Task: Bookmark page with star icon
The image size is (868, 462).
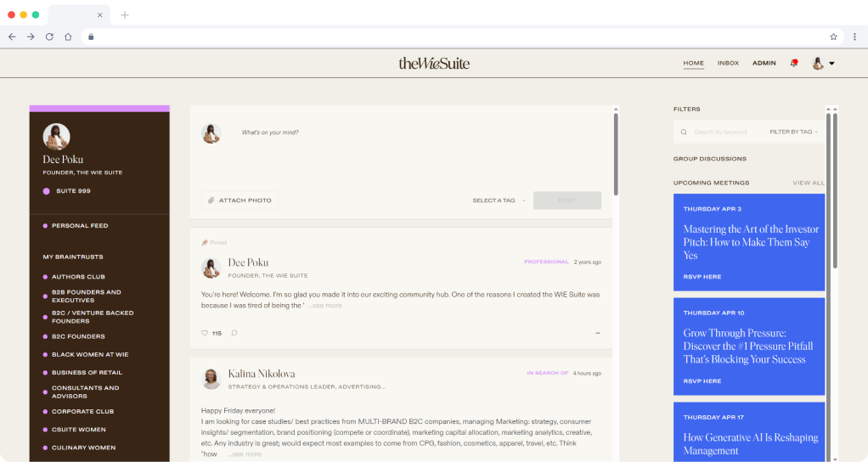Action: tap(833, 37)
